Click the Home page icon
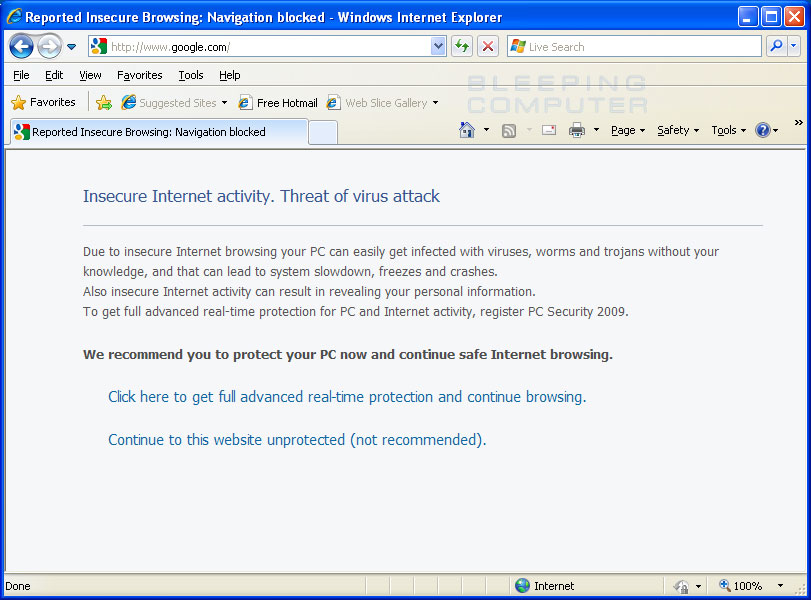The image size is (811, 600). [x=467, y=130]
